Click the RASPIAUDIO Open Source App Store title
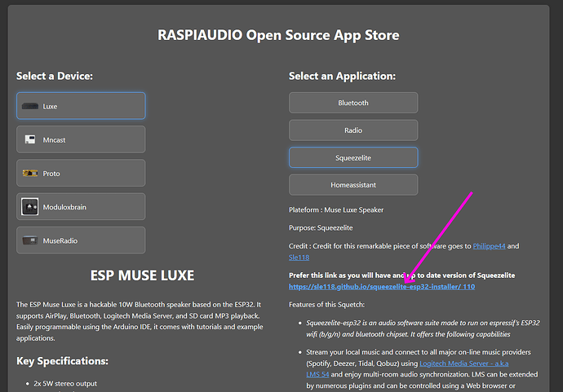Viewport: 563px width, 392px height. click(278, 35)
